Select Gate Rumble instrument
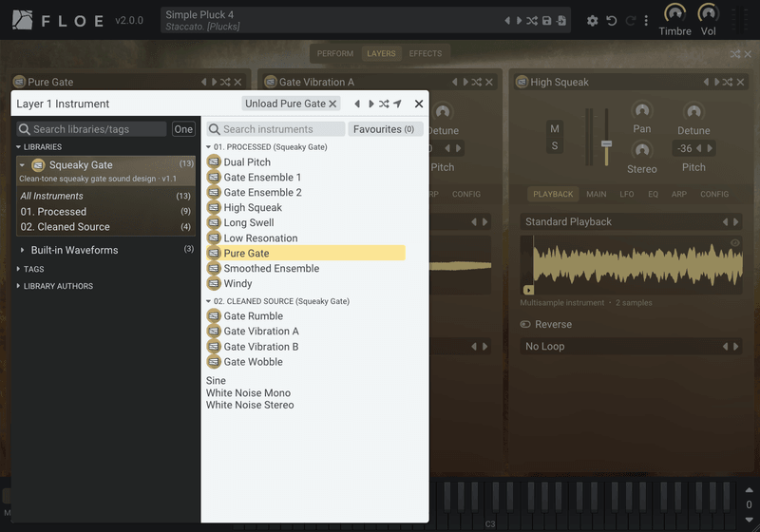 tap(305, 316)
